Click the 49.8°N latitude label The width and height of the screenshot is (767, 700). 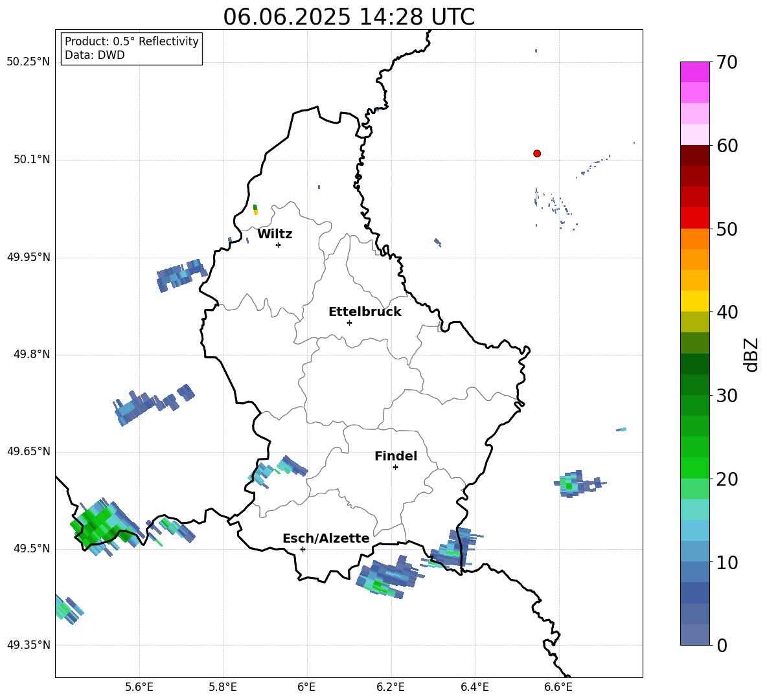(x=32, y=354)
